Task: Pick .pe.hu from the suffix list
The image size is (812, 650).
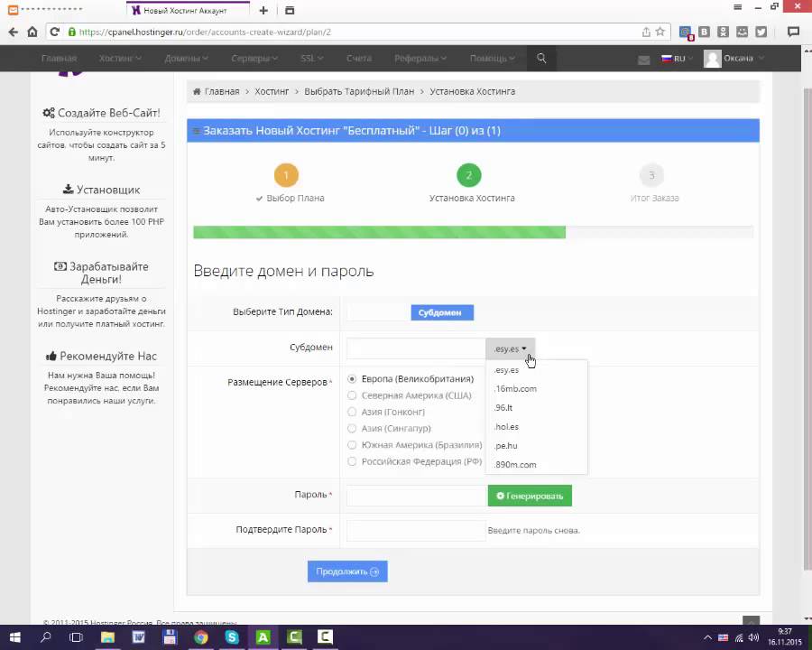Action: coord(536,446)
